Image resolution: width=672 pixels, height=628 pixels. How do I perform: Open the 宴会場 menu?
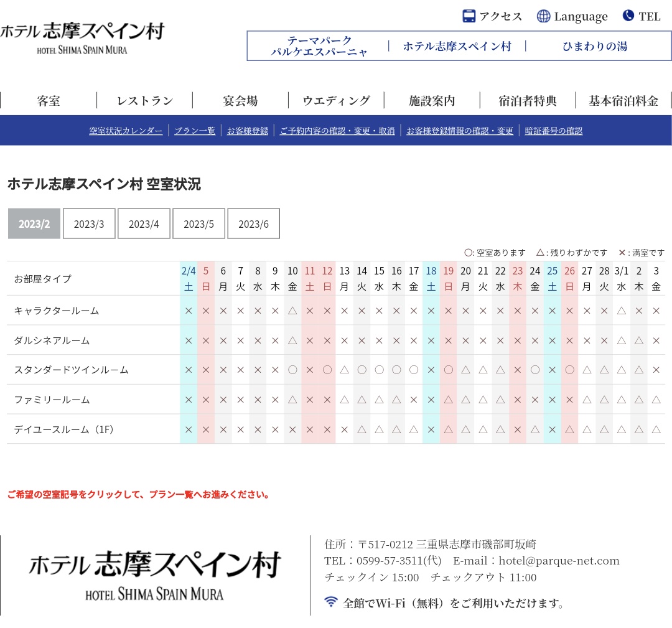tap(240, 101)
